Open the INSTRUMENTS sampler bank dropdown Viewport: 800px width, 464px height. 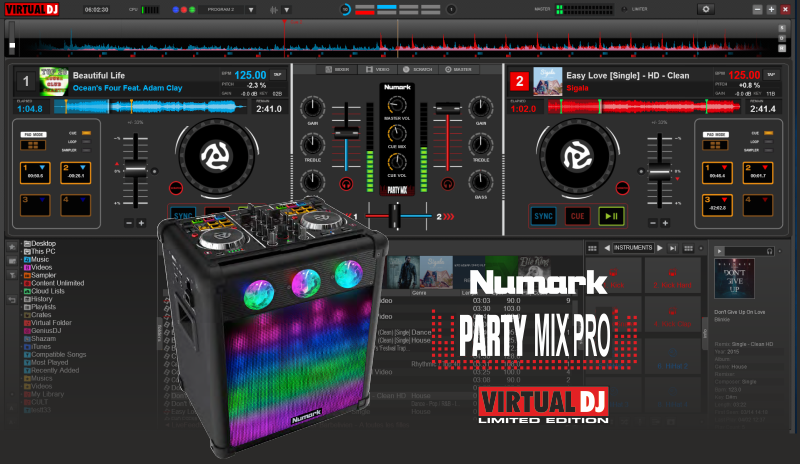[633, 247]
